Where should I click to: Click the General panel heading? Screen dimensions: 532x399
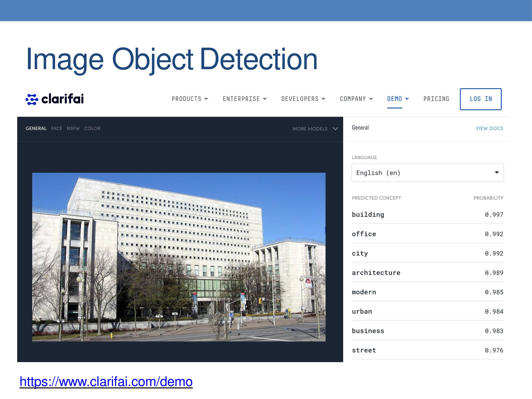pyautogui.click(x=360, y=128)
